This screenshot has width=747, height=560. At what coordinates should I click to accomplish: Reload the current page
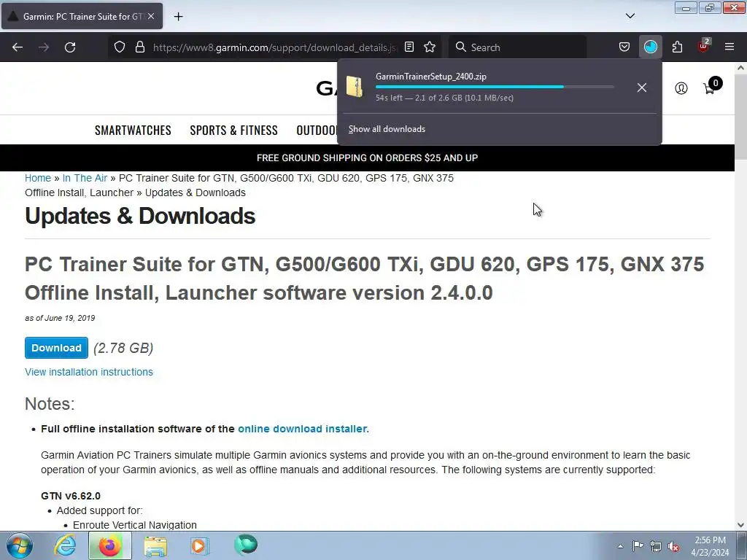pos(70,47)
